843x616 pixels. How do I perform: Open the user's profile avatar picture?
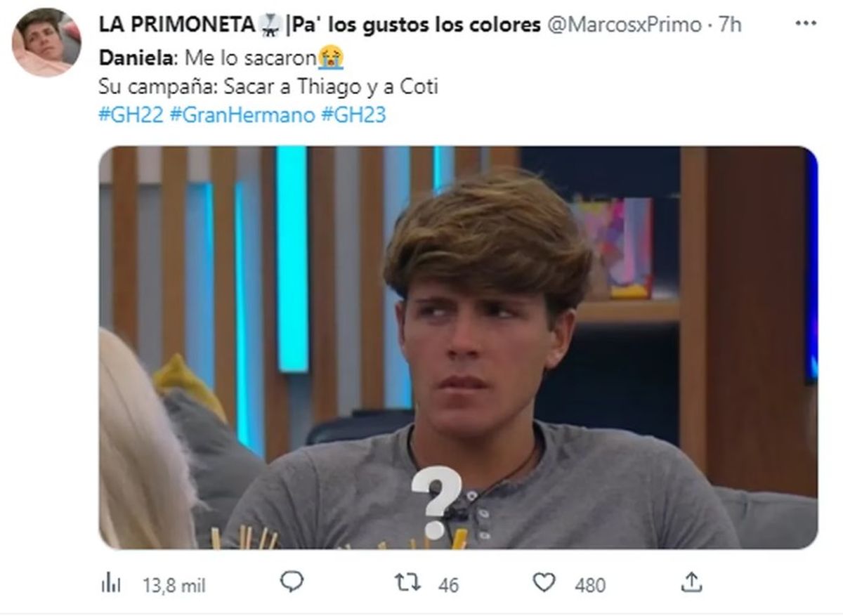pos(45,42)
